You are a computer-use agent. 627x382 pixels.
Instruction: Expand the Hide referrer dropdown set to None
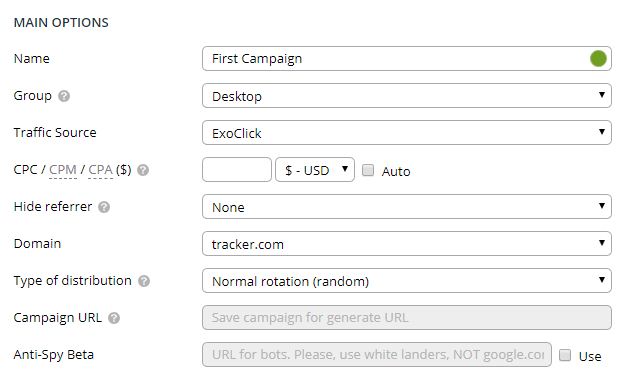click(407, 207)
